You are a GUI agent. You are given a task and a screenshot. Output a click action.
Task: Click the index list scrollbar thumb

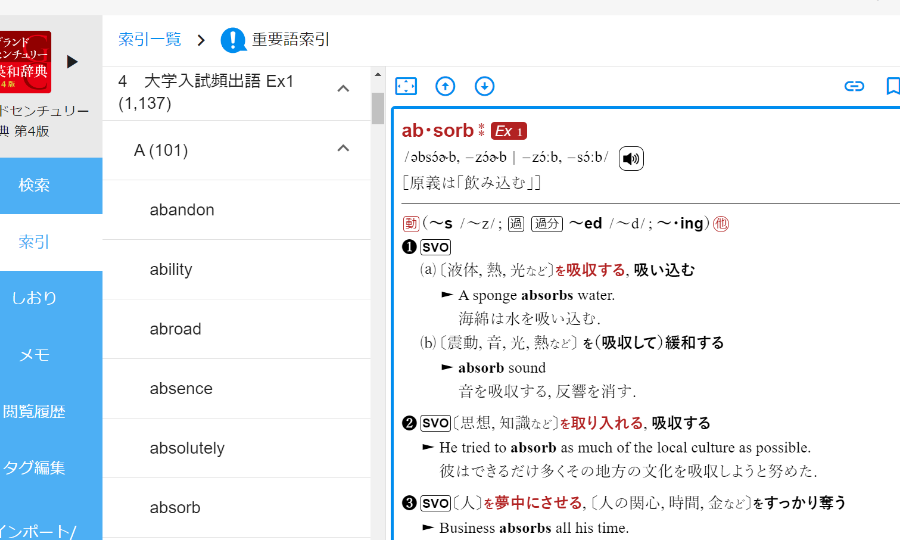pos(378,108)
